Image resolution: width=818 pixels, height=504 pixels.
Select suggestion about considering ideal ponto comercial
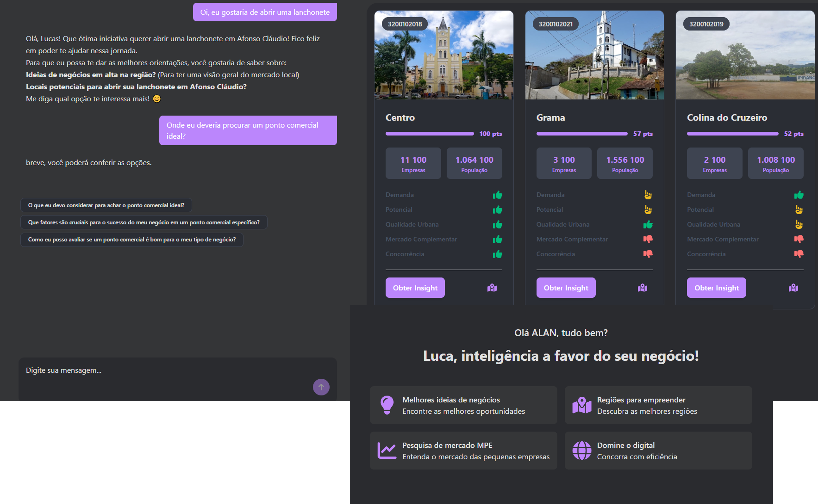click(106, 205)
